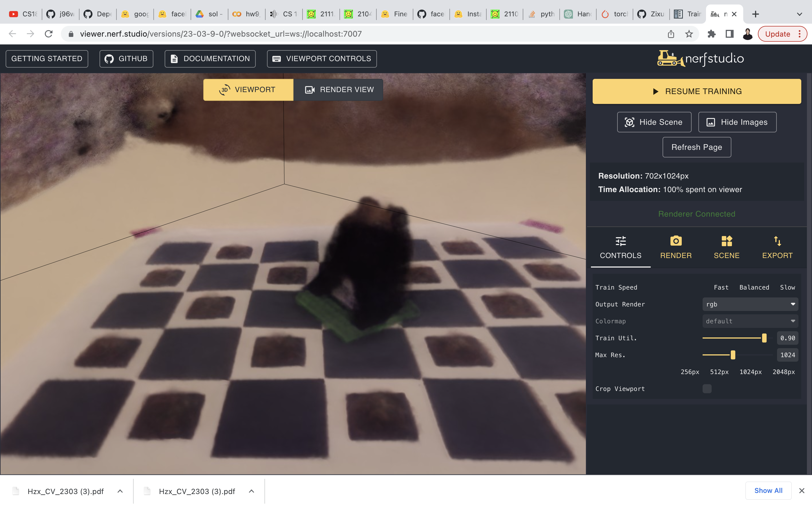Open the Colormap dropdown

[750, 321]
